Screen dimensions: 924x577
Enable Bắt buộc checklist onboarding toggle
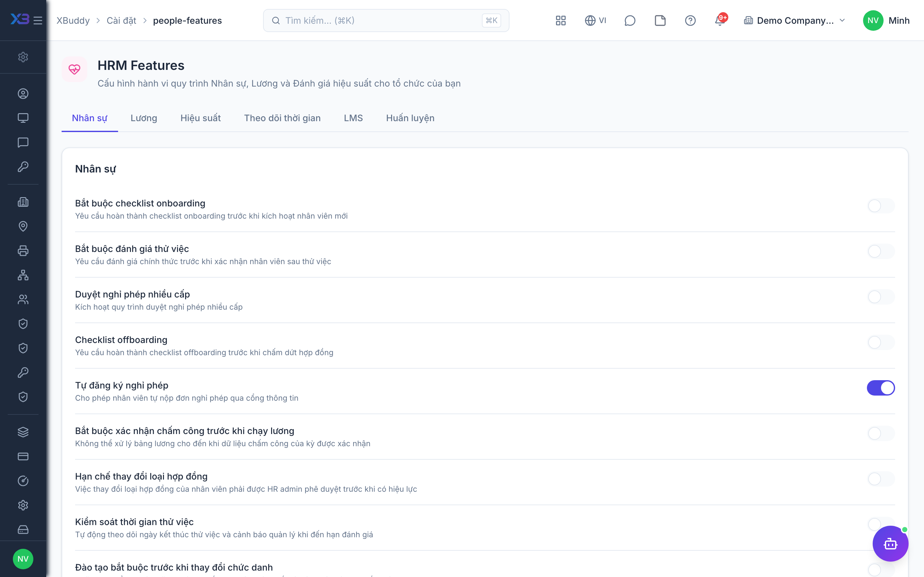[x=881, y=206]
